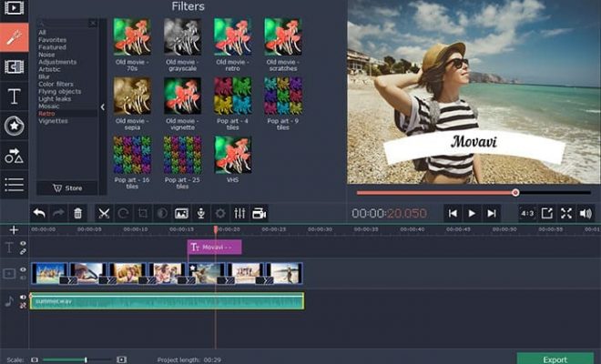Open the Transitions tab icon
This screenshot has width=601, height=364.
[x=14, y=66]
